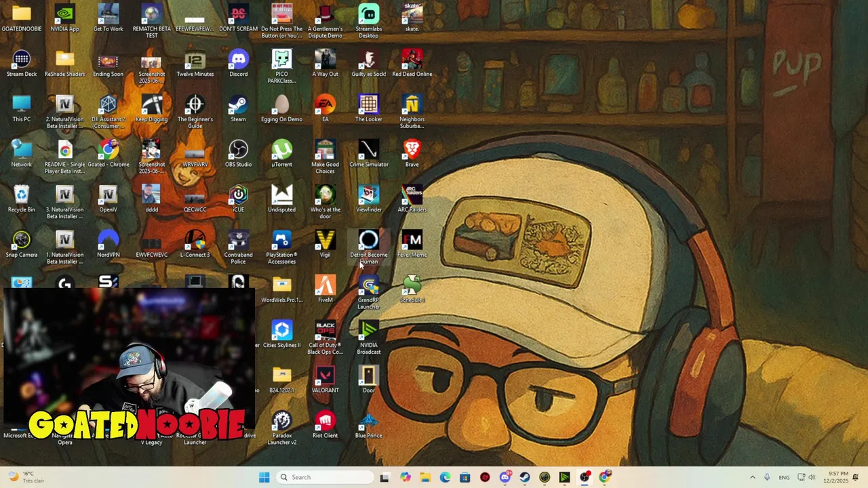The width and height of the screenshot is (868, 488).
Task: Open the Windows Start menu
Action: 264,477
